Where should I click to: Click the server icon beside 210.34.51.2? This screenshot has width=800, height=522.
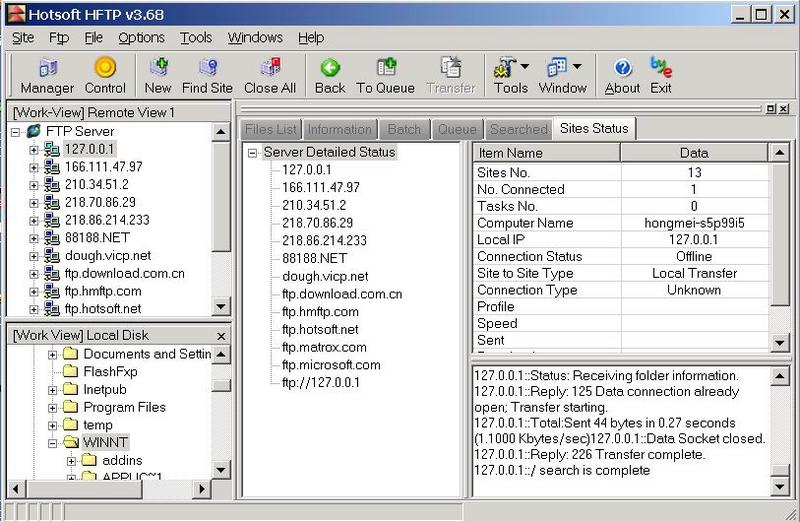click(51, 184)
